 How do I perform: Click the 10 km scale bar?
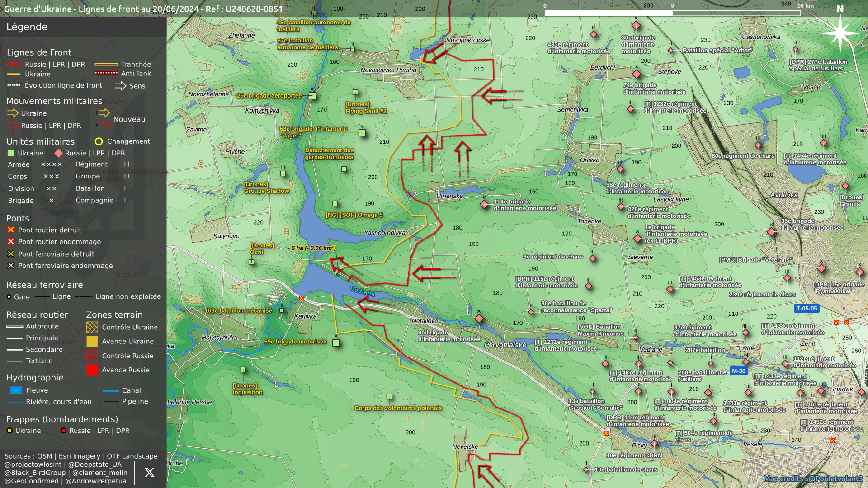coord(672,13)
